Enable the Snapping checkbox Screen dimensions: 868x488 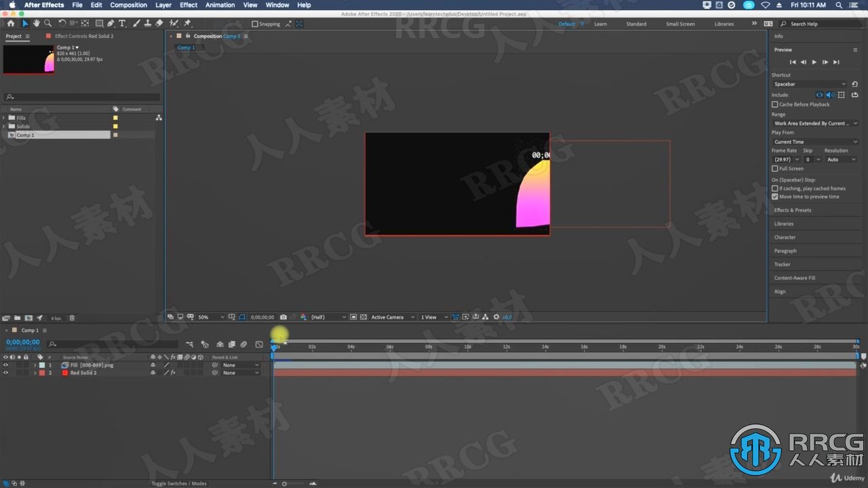pos(255,24)
